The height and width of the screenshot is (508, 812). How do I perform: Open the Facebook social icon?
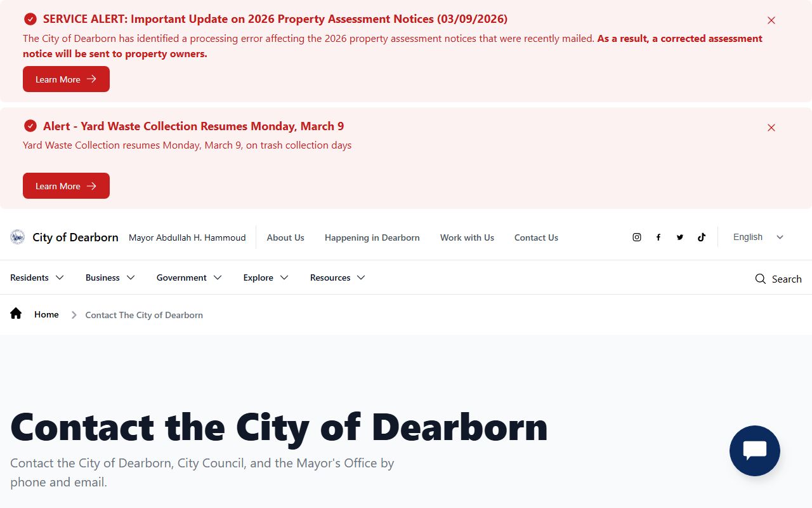tap(658, 237)
